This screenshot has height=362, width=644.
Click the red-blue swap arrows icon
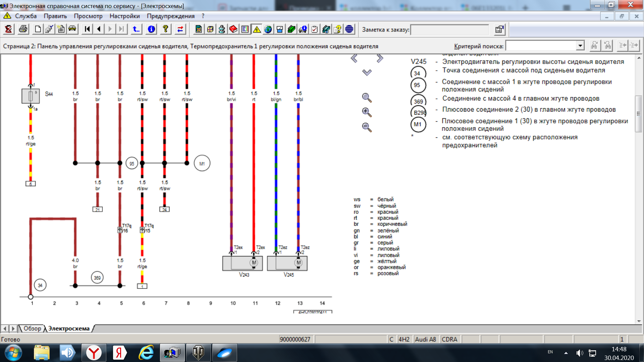pyautogui.click(x=180, y=29)
